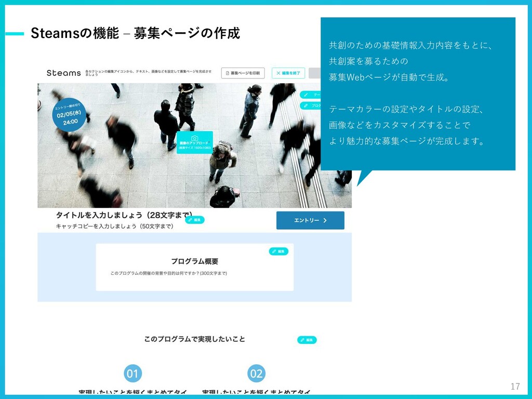The width and height of the screenshot is (532, 399).
Task: Click the catch copy placeholder キャッチコピーを入力しましょう
Action: pyautogui.click(x=115, y=227)
